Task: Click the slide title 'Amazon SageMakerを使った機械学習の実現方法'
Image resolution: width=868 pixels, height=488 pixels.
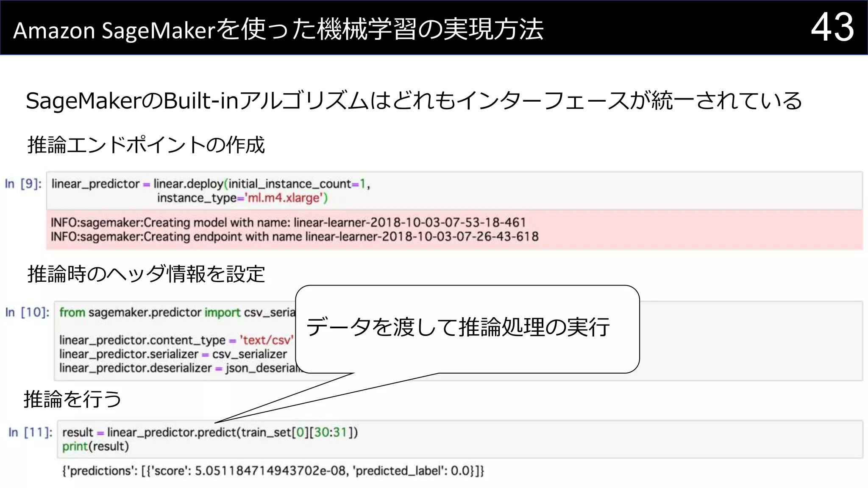Action: [x=278, y=30]
